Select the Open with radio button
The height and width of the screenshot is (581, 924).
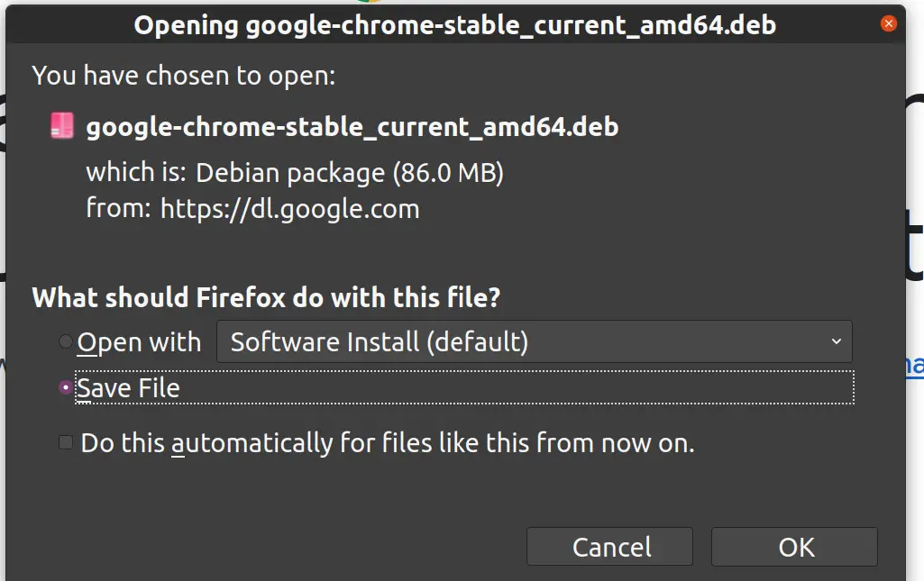66,341
